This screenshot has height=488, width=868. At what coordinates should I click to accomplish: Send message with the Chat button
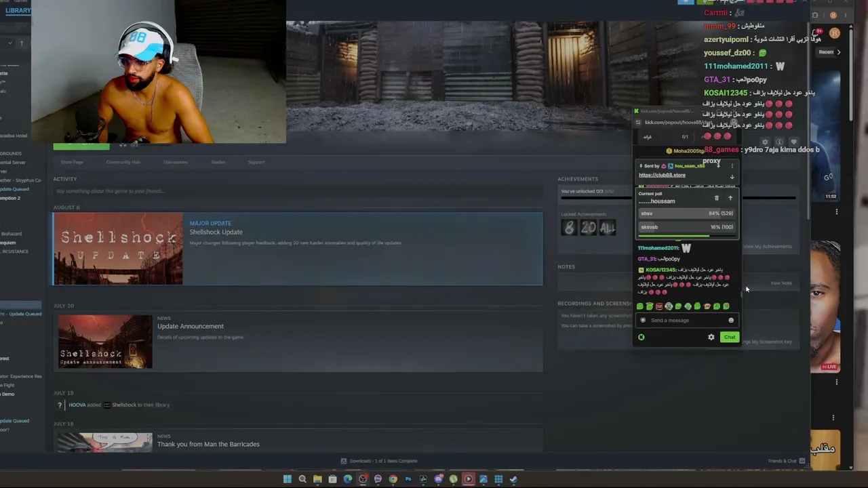click(729, 337)
